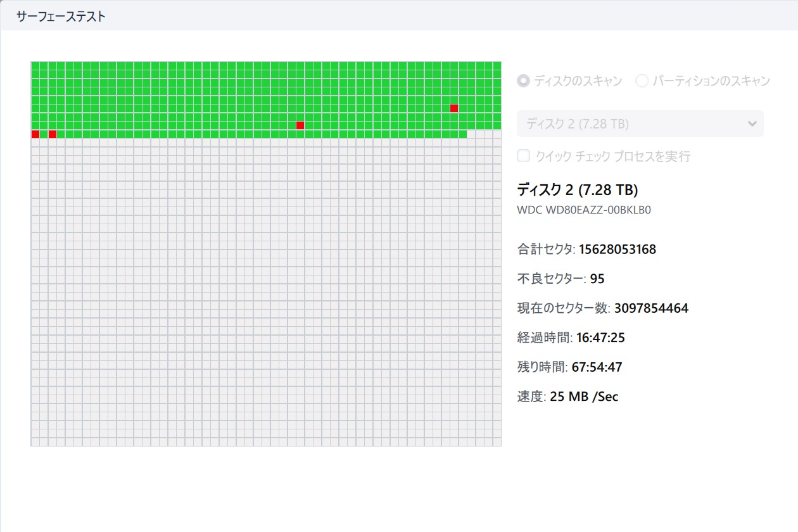The image size is (798, 532).
Task: Enable the クイック チェック プロセスを実行 checkbox
Action: coord(524,156)
